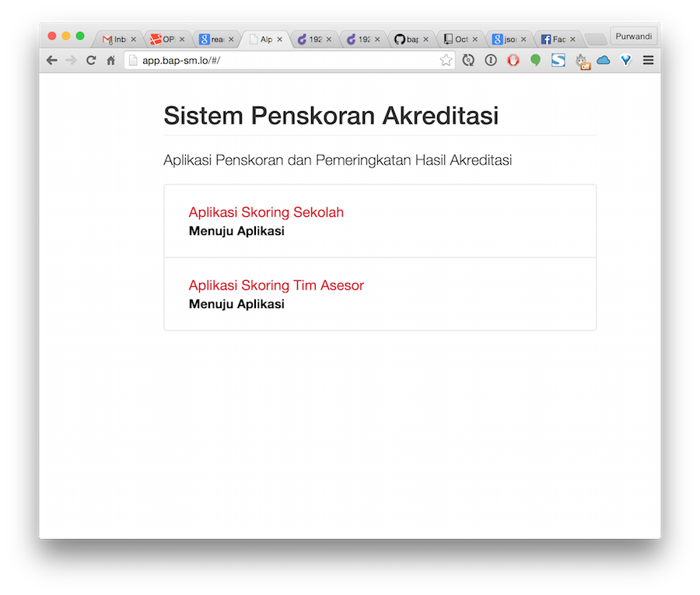
Task: Click the page icon in the address bar
Action: 132,60
